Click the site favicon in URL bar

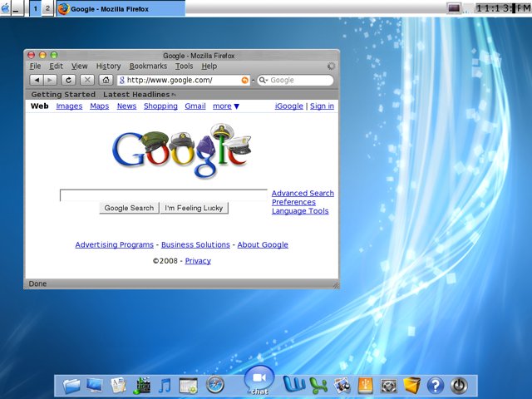tap(122, 81)
